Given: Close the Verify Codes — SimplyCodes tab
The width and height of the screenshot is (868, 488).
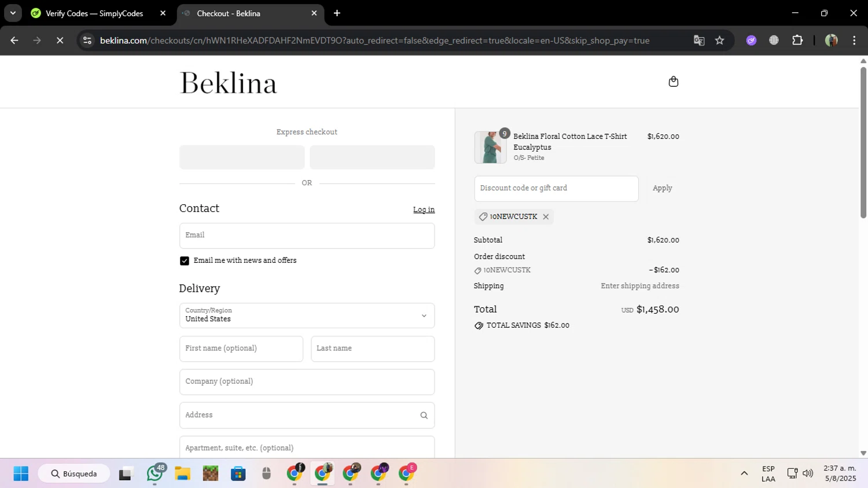Looking at the screenshot, I should 163,13.
